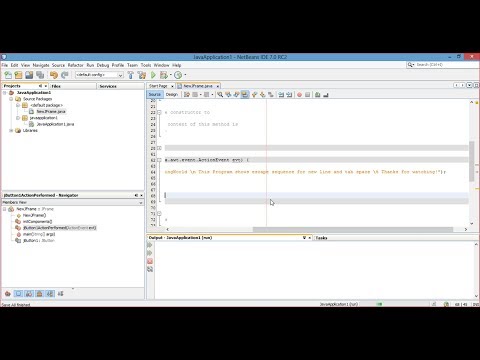The height and width of the screenshot is (360, 480).
Task: Click the Previous Bookmark icon
Action: tap(255, 95)
